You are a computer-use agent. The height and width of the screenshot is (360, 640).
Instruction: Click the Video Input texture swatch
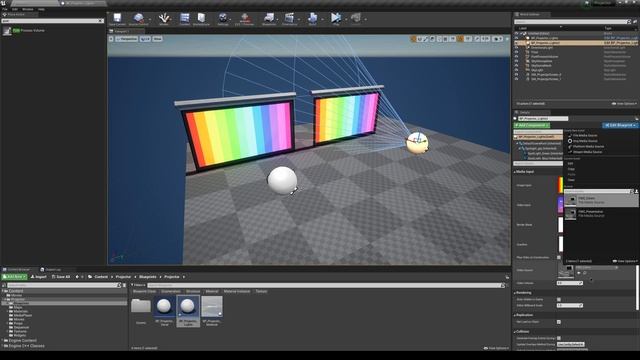pos(560,205)
